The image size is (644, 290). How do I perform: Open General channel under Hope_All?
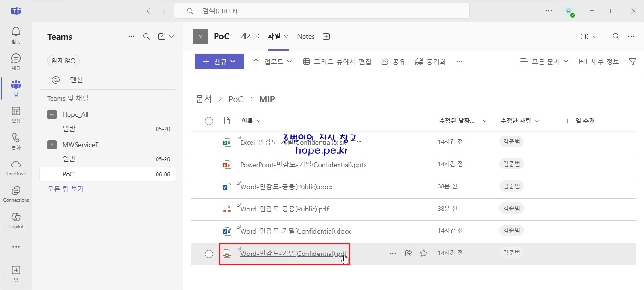tap(108, 129)
